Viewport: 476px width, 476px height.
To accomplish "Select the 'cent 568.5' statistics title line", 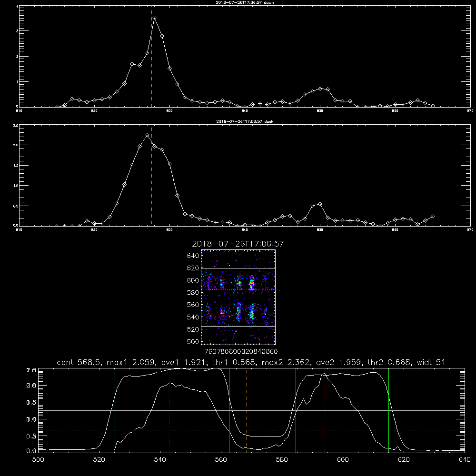I will (251, 362).
